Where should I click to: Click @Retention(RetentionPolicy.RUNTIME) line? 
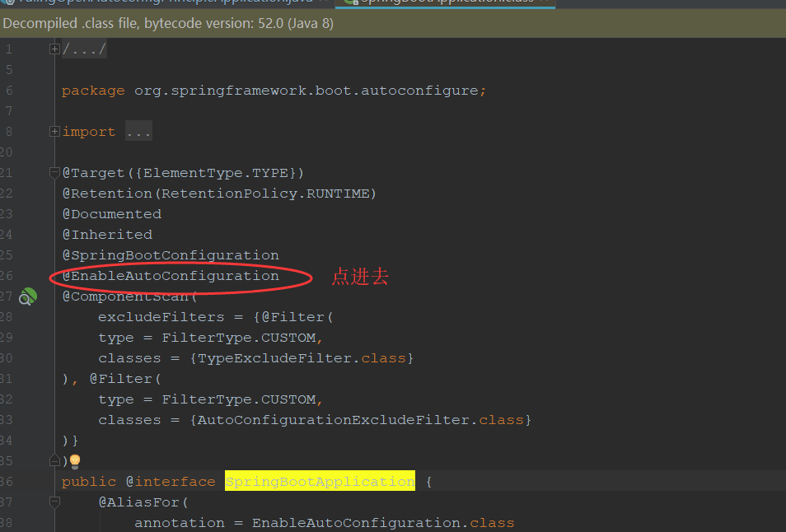[x=219, y=194]
